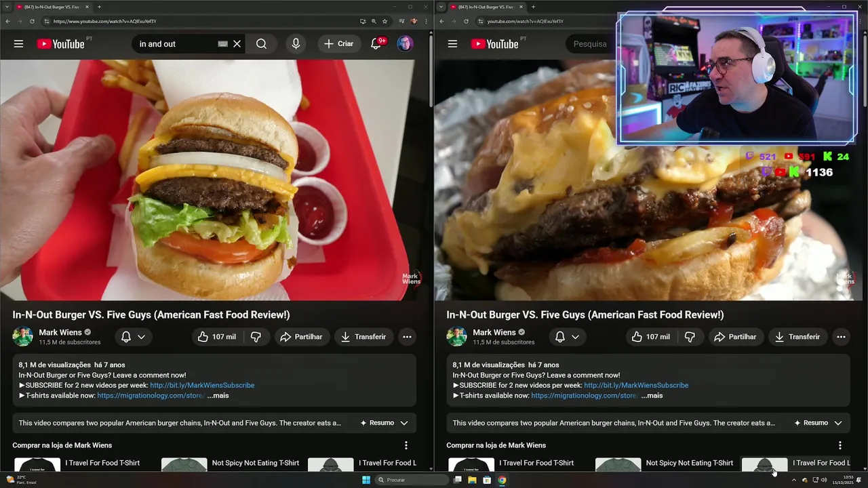Reload the page in left browser window
Viewport: 868px width, 488px height.
(x=32, y=21)
